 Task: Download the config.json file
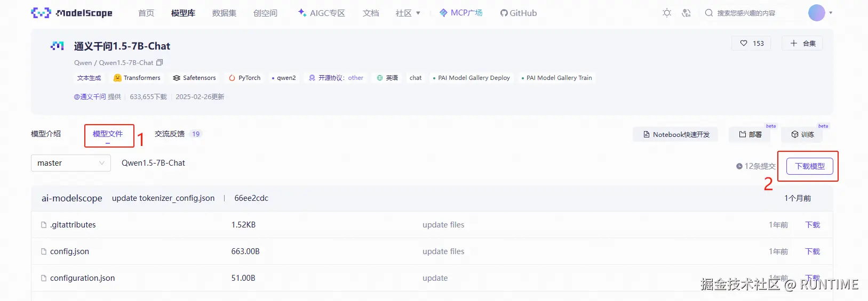point(813,251)
